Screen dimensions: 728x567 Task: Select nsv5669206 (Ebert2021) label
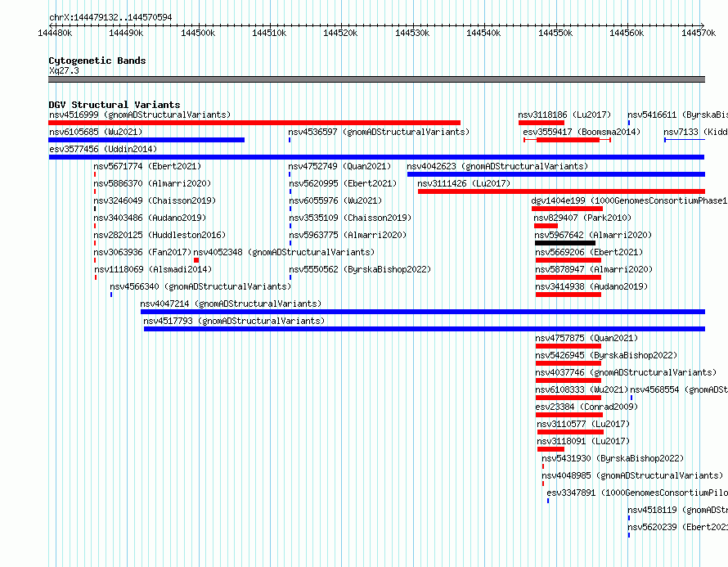click(589, 252)
